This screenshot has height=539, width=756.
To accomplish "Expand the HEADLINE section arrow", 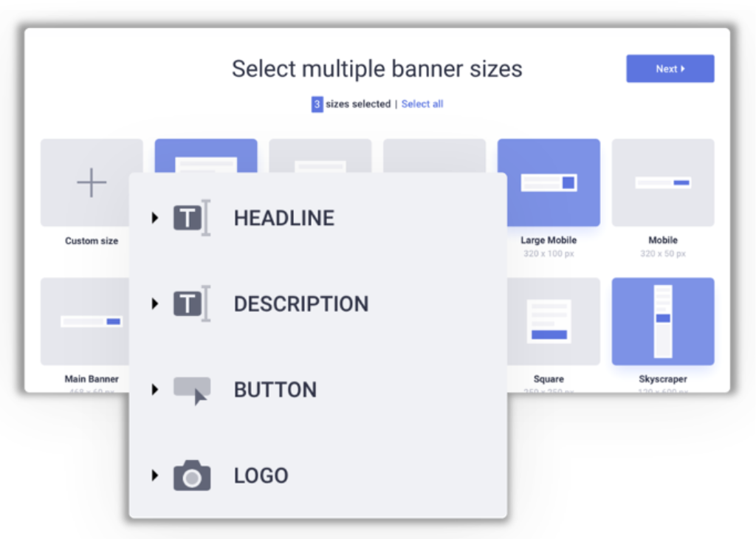I will coord(155,218).
